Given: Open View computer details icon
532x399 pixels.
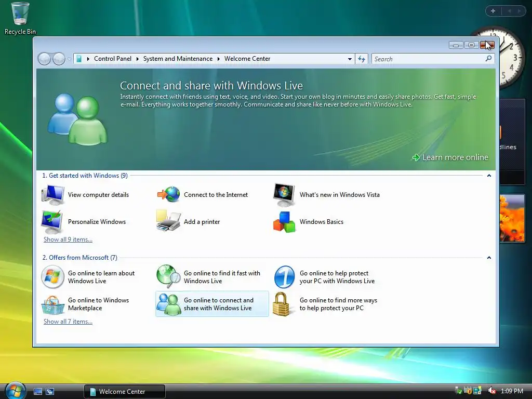Looking at the screenshot, I should pyautogui.click(x=52, y=195).
